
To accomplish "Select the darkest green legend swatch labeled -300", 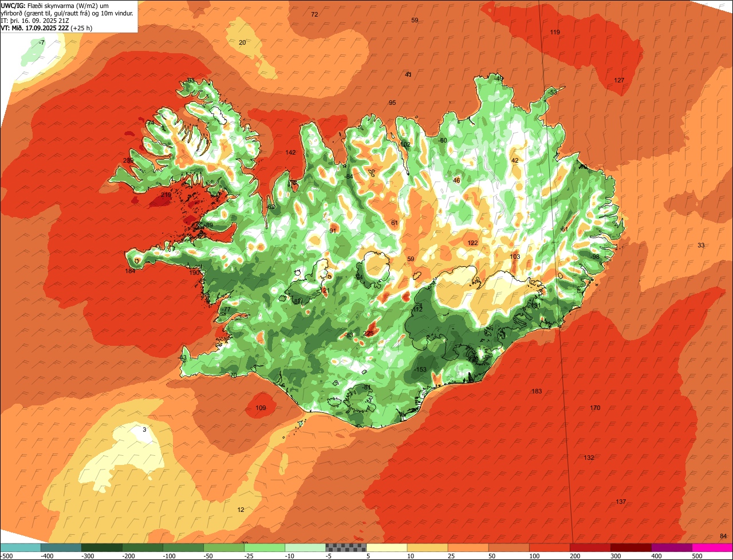I will 101,548.
